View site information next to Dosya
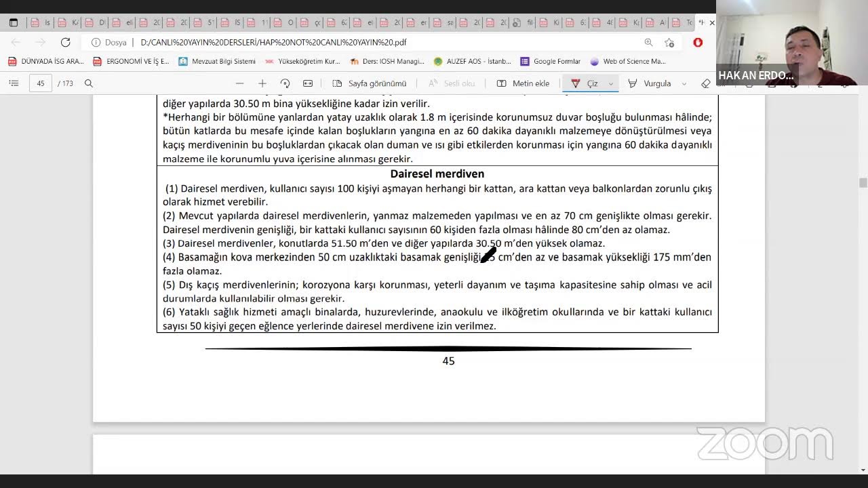This screenshot has width=868, height=488. (x=96, y=42)
